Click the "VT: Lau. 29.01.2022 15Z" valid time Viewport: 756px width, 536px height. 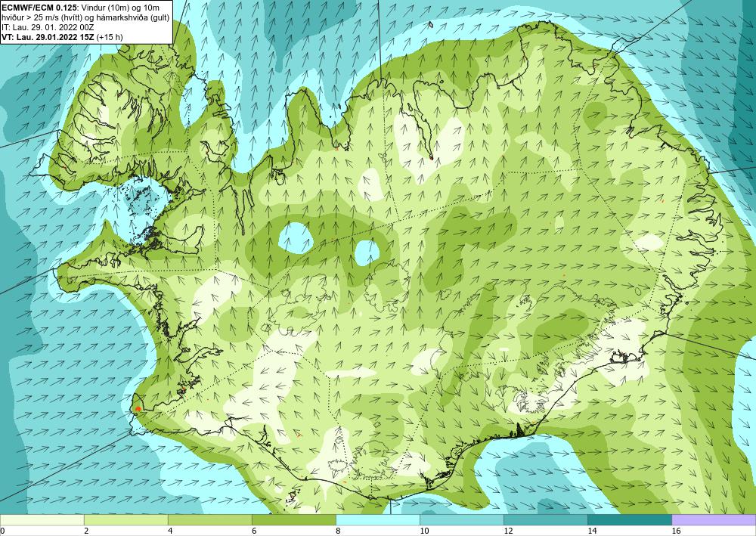tap(48, 37)
